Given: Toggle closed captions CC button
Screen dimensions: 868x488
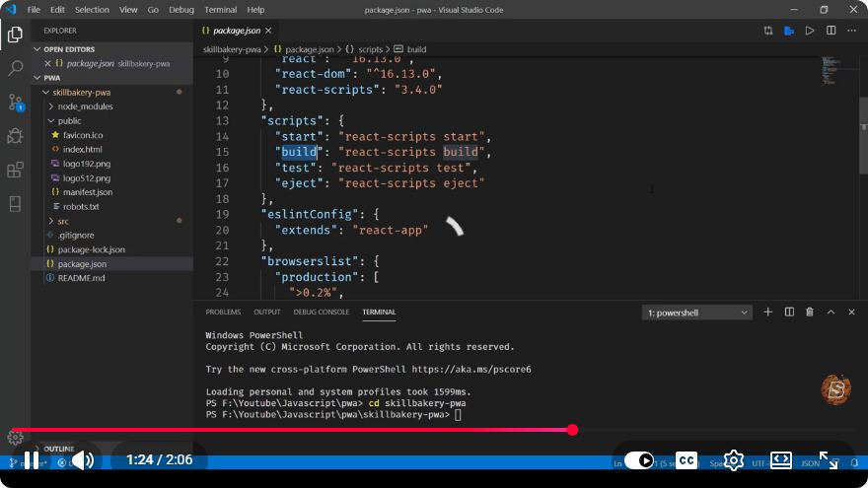Looking at the screenshot, I should pyautogui.click(x=687, y=460).
